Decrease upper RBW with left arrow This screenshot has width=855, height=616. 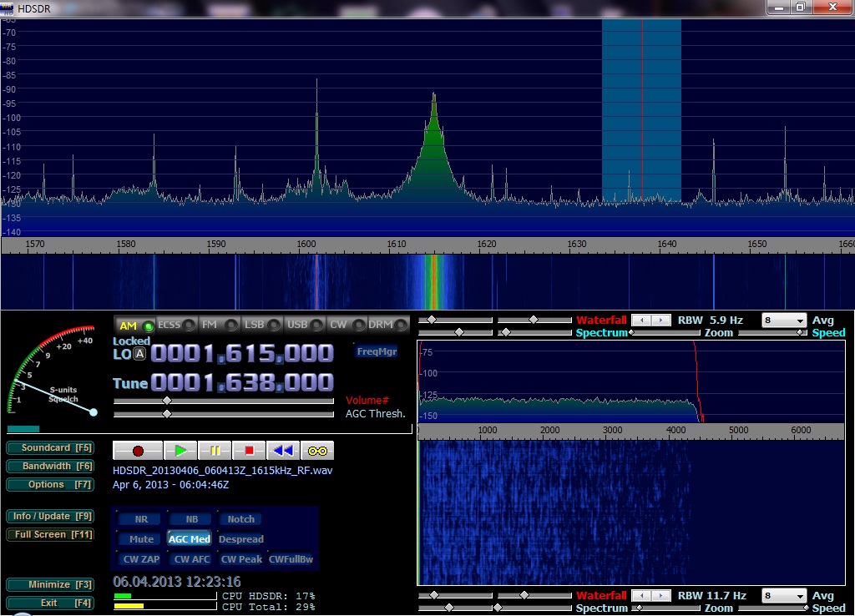click(x=641, y=320)
